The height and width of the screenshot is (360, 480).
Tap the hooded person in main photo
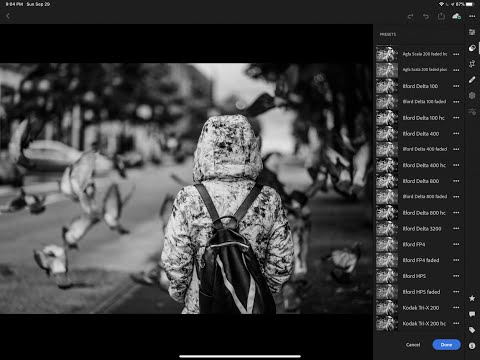tap(228, 213)
